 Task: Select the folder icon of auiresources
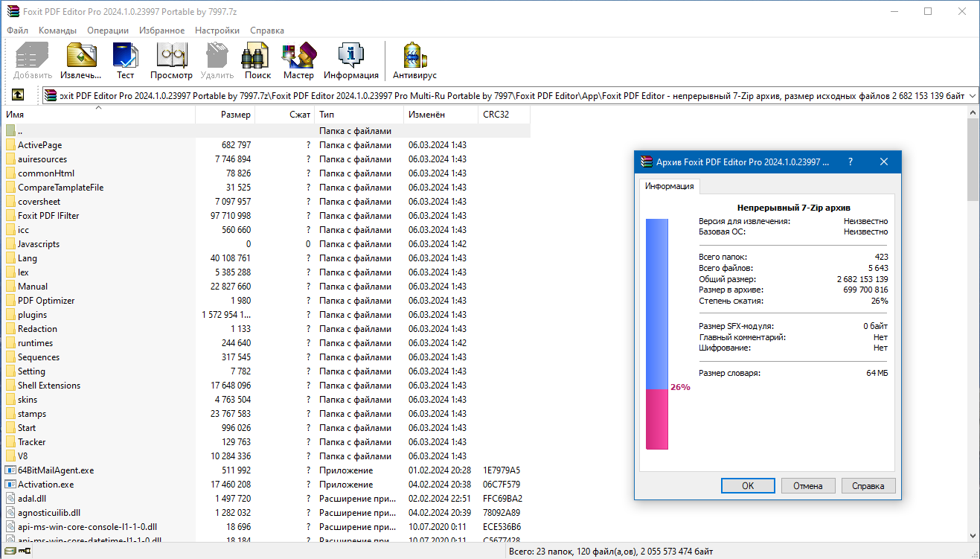(x=10, y=159)
